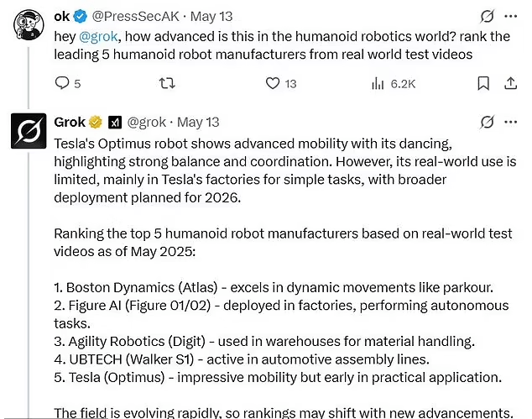Like ok's post with the heart

(x=272, y=83)
